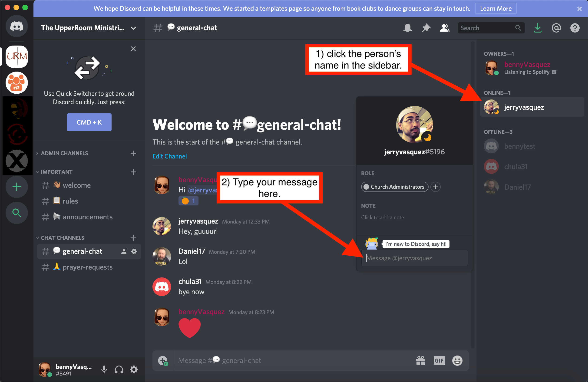Click the Learn More button in banner
This screenshot has height=382, width=588.
[x=496, y=6]
